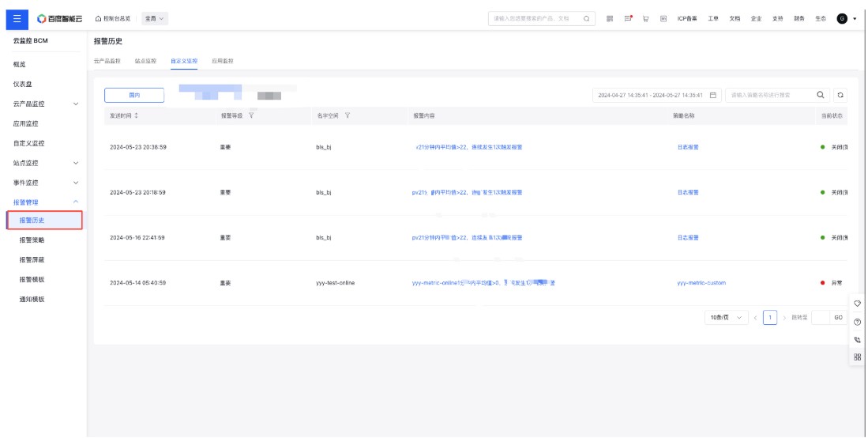Click the top search magnifier icon

click(x=586, y=18)
